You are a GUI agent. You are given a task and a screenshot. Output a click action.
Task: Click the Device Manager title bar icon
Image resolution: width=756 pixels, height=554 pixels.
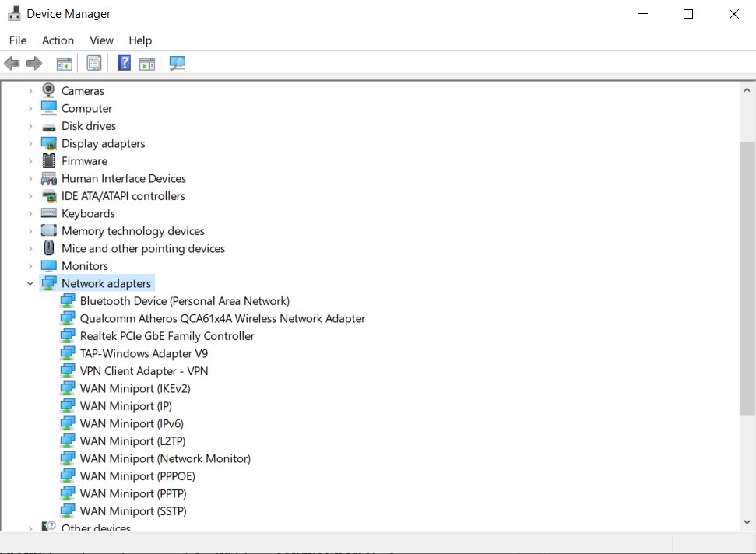click(15, 13)
